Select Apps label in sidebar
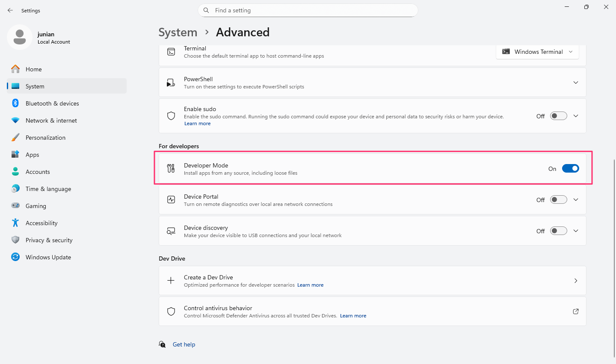 (33, 155)
